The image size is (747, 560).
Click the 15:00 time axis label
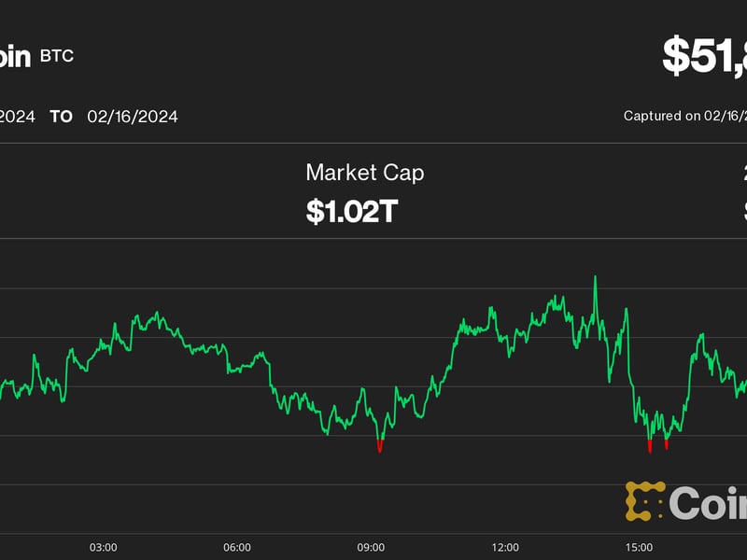coord(640,546)
